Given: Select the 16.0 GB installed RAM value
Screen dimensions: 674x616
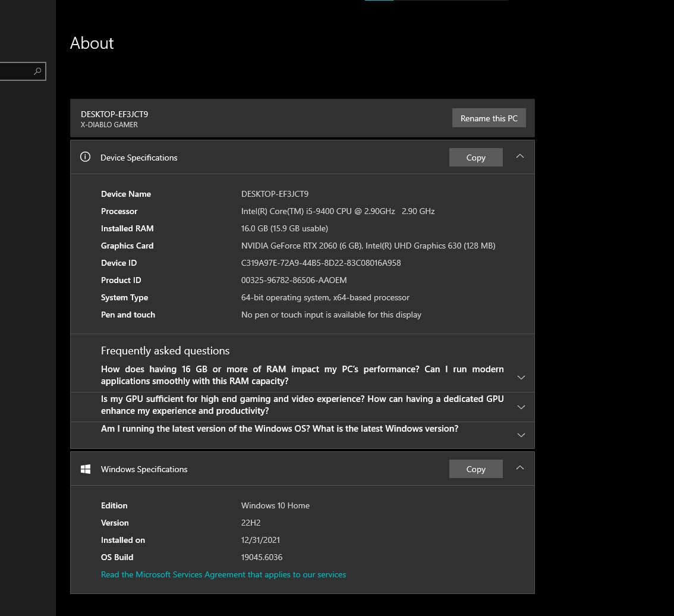Looking at the screenshot, I should [x=285, y=228].
